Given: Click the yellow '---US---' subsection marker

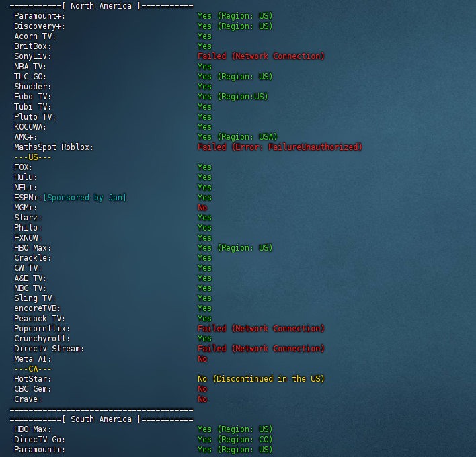Looking at the screenshot, I should (x=33, y=157).
